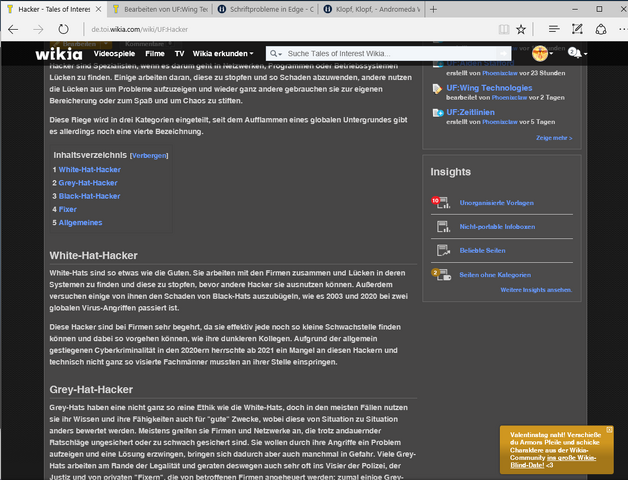Close the Hacker - Tales of Interest tab
The width and height of the screenshot is (628, 480).
coord(98,9)
